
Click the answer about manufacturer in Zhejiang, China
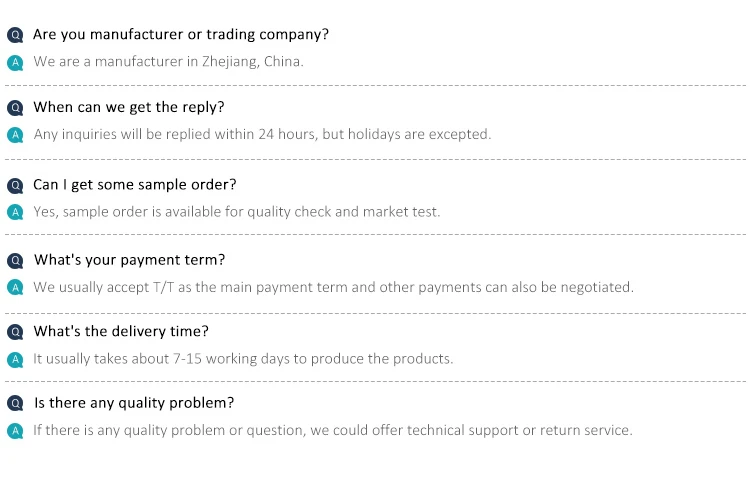pos(168,62)
